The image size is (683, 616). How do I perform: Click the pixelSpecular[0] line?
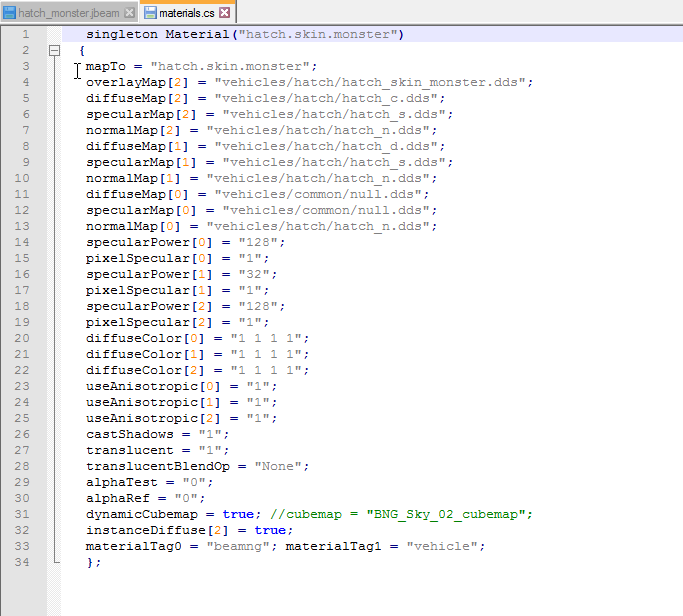pyautogui.click(x=177, y=258)
